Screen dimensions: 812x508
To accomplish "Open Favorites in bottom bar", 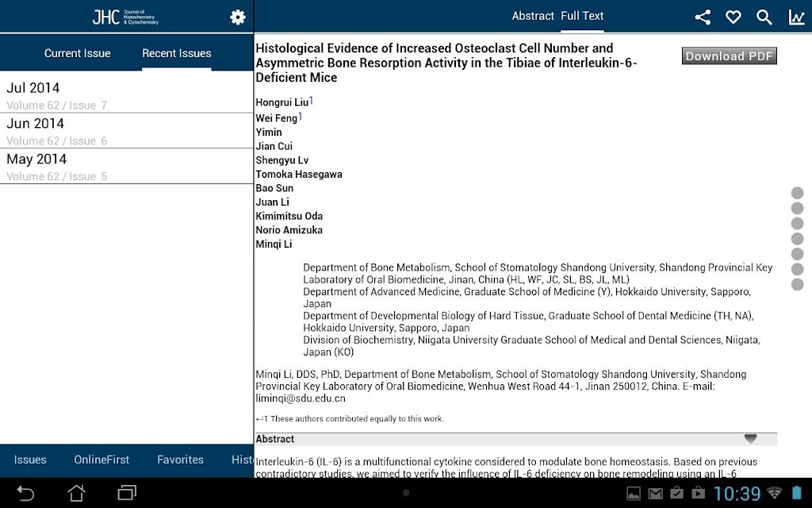I will (180, 460).
